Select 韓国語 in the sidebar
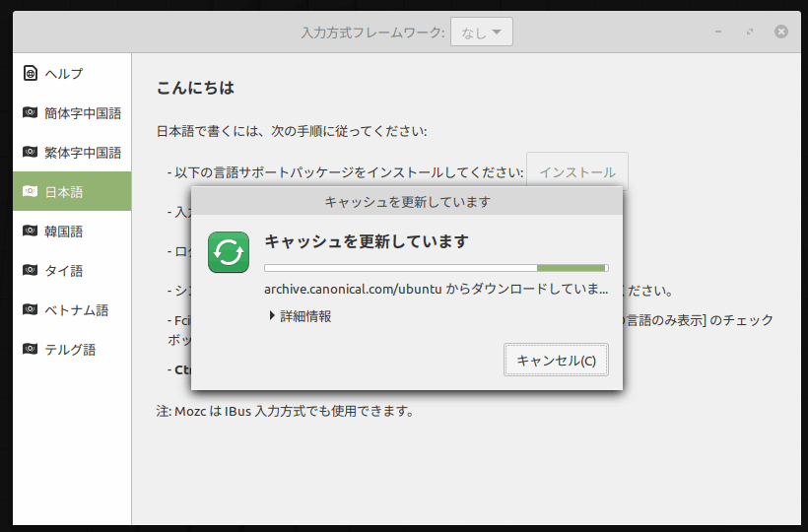The height and width of the screenshot is (532, 808). pos(72,231)
